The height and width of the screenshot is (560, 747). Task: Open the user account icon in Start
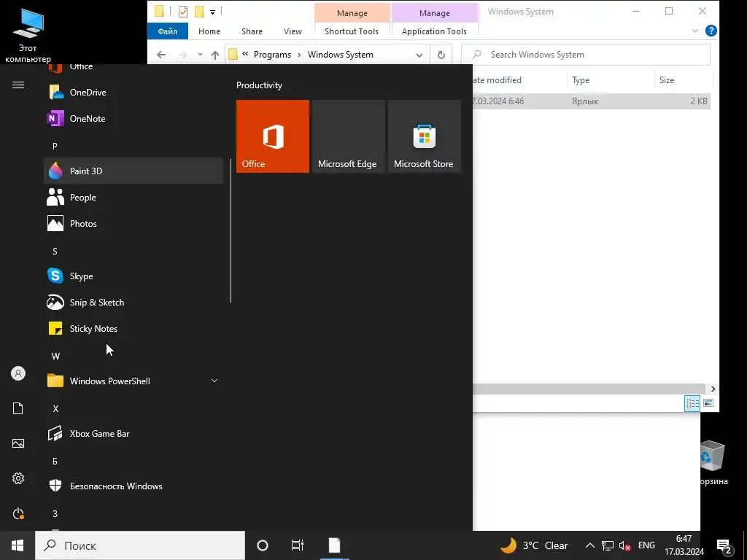(x=18, y=373)
